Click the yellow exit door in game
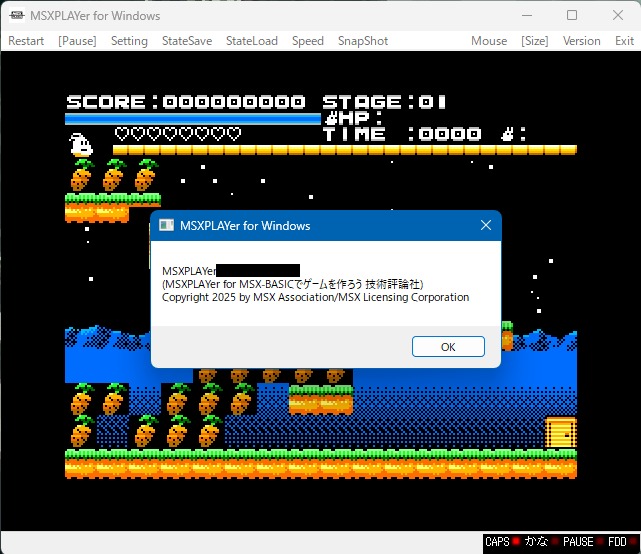The width and height of the screenshot is (641, 554). tap(561, 432)
